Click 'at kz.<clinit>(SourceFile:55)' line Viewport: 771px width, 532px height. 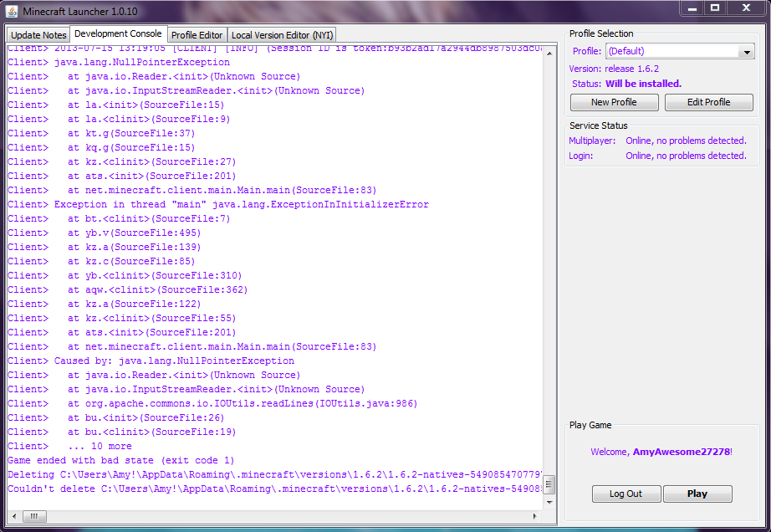(x=122, y=318)
